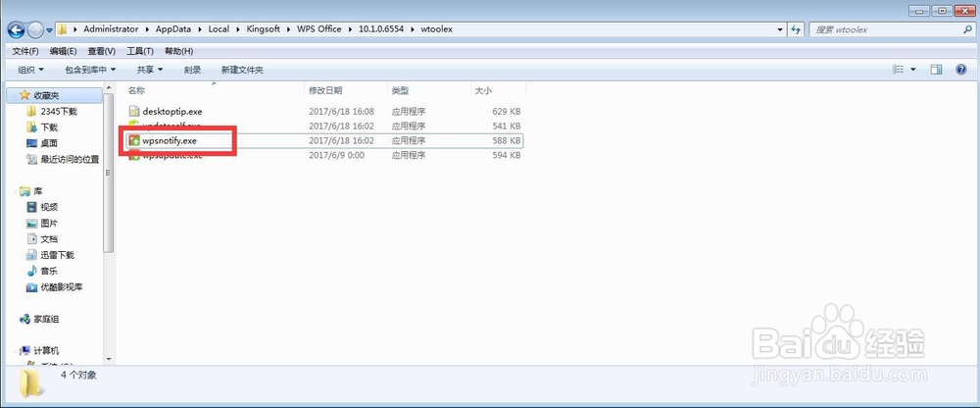Click the 收藏夹 star icon
The image size is (980, 408).
click(24, 95)
